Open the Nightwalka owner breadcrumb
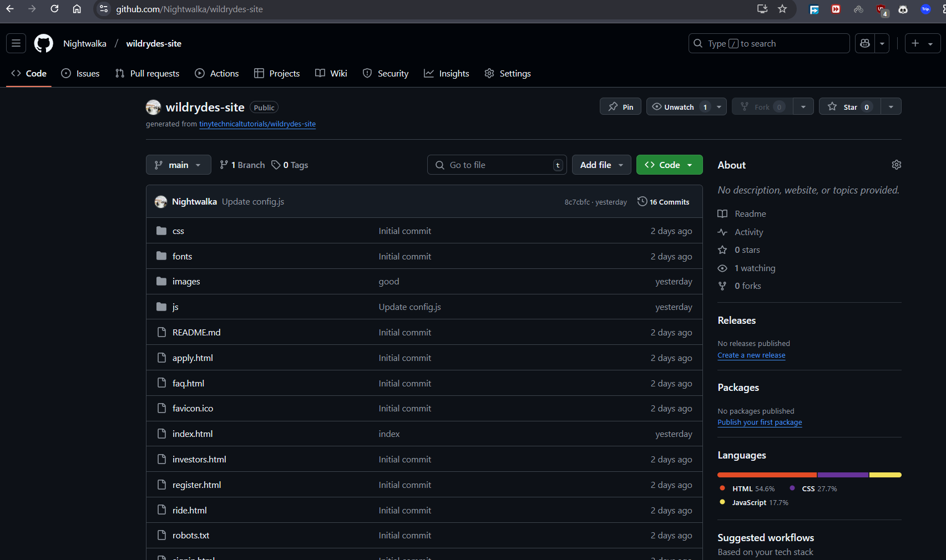This screenshot has width=946, height=560. tap(85, 43)
